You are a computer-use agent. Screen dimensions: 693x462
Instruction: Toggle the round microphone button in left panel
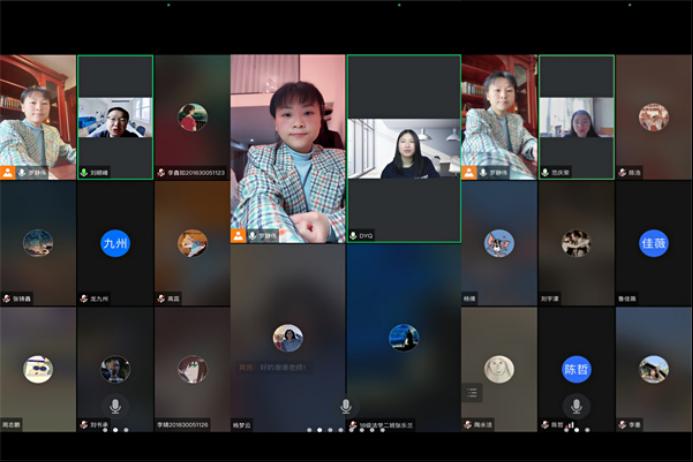(115, 406)
